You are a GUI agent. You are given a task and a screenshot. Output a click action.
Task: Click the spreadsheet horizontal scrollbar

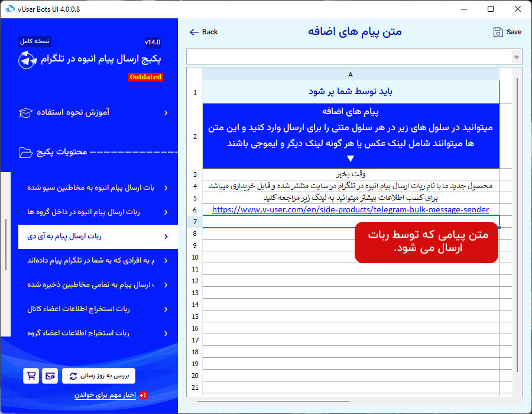tap(274, 401)
